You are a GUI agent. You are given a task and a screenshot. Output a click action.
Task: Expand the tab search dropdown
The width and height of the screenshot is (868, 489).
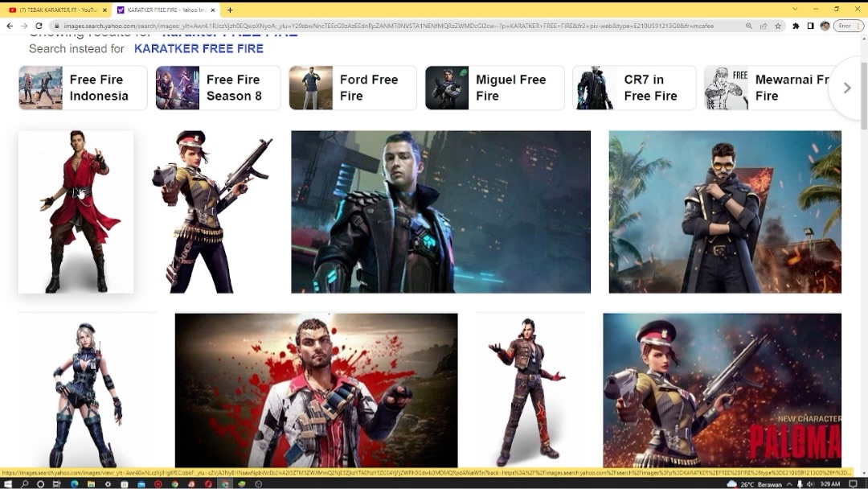[795, 10]
